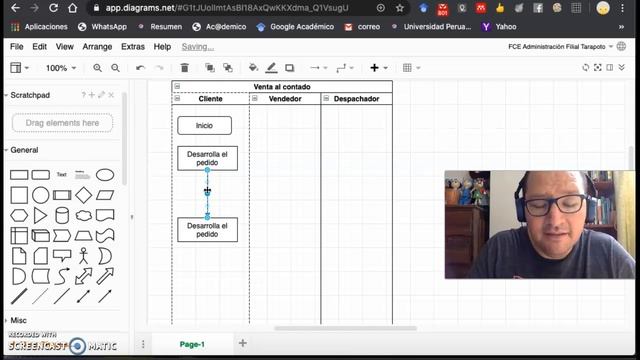Expand the Misc shapes section

[x=16, y=320]
